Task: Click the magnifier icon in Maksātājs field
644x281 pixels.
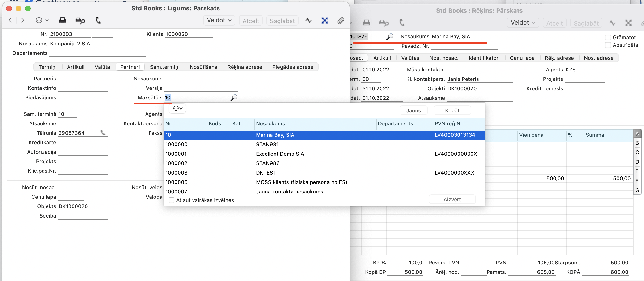Action: pyautogui.click(x=234, y=97)
